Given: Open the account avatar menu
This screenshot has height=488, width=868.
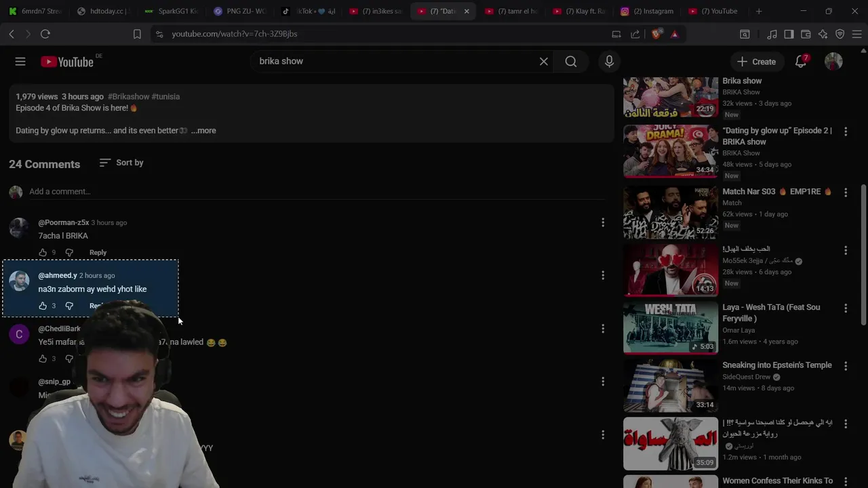Looking at the screenshot, I should point(833,62).
